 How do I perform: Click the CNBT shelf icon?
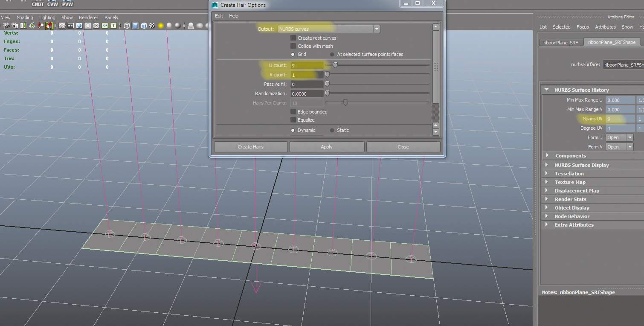(x=38, y=3)
